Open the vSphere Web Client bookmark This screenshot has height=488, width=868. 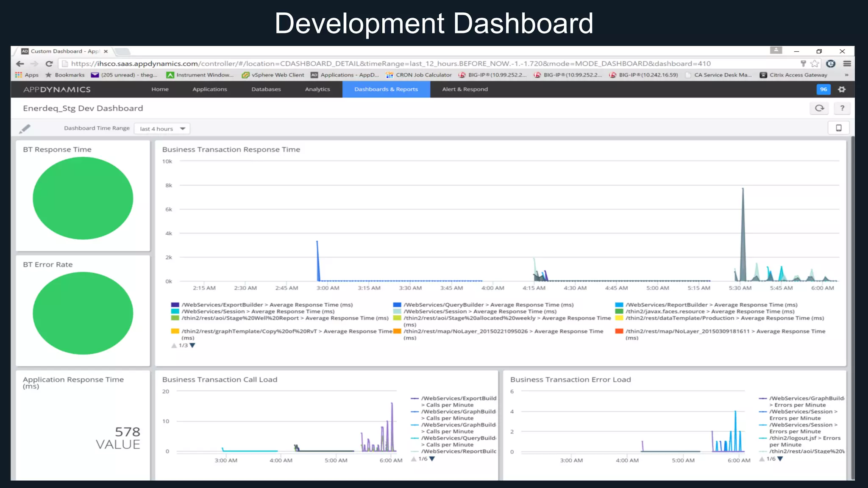273,75
